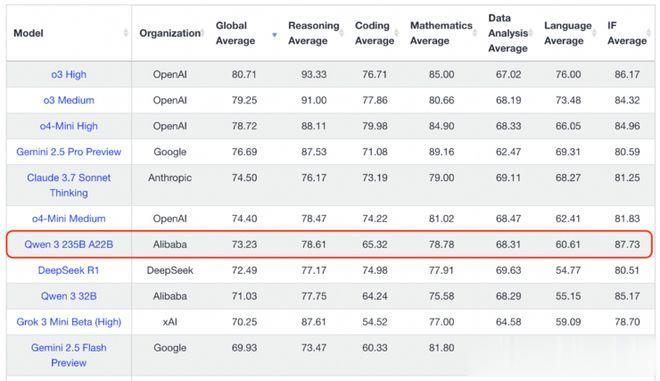
Task: Open the o3 High model link
Action: (69, 75)
